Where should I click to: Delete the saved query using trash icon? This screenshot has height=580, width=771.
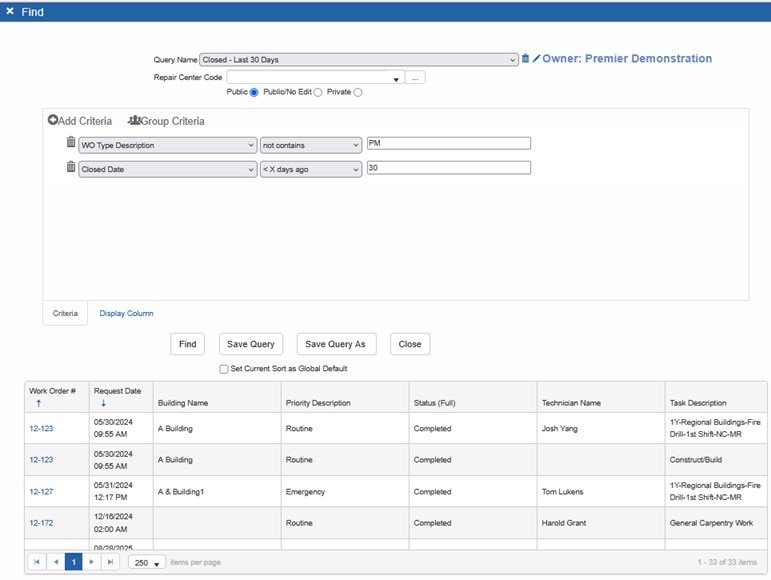click(526, 59)
